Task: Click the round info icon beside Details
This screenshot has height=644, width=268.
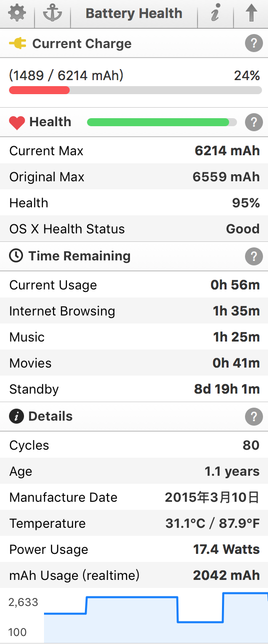Action: (x=16, y=416)
